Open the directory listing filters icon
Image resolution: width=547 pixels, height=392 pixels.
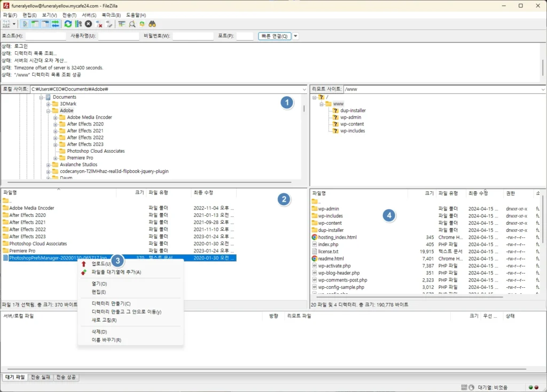pos(122,24)
